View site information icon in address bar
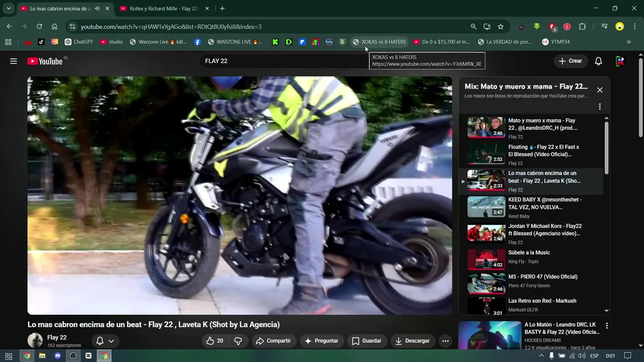Screen dimensions: 644x362 pos(72,27)
